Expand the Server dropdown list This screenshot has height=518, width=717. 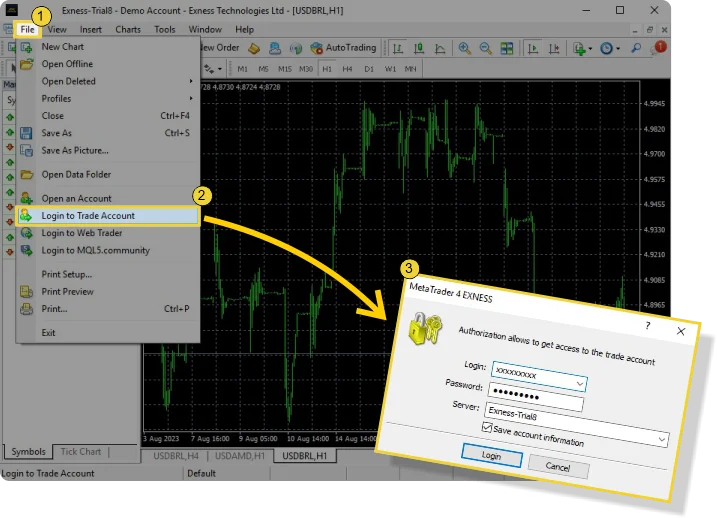click(x=660, y=438)
